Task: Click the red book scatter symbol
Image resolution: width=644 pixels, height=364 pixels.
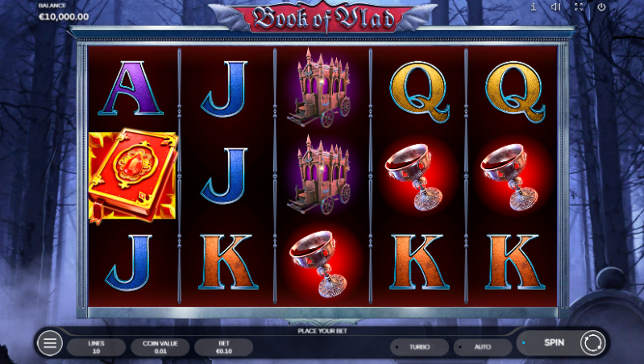Action: click(133, 176)
